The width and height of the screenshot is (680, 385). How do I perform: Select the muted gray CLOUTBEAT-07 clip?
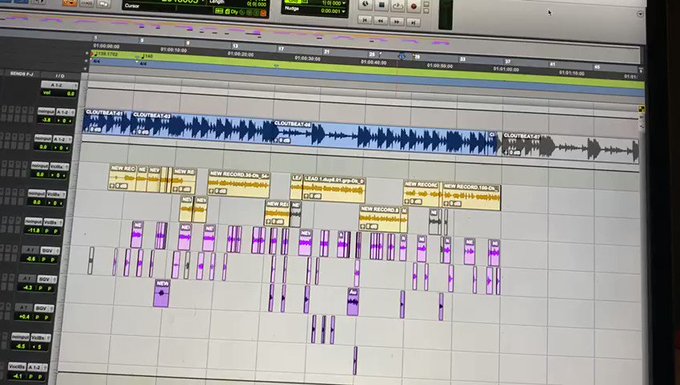570,147
